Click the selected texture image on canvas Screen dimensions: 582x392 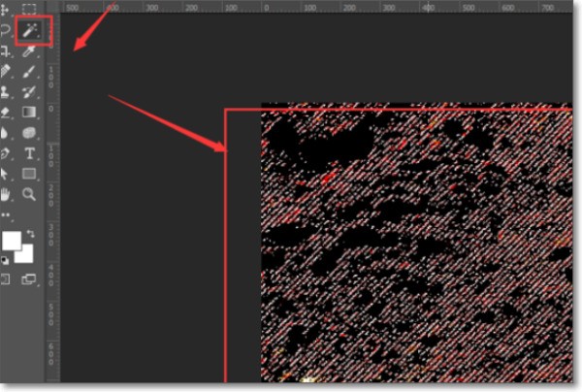point(417,243)
